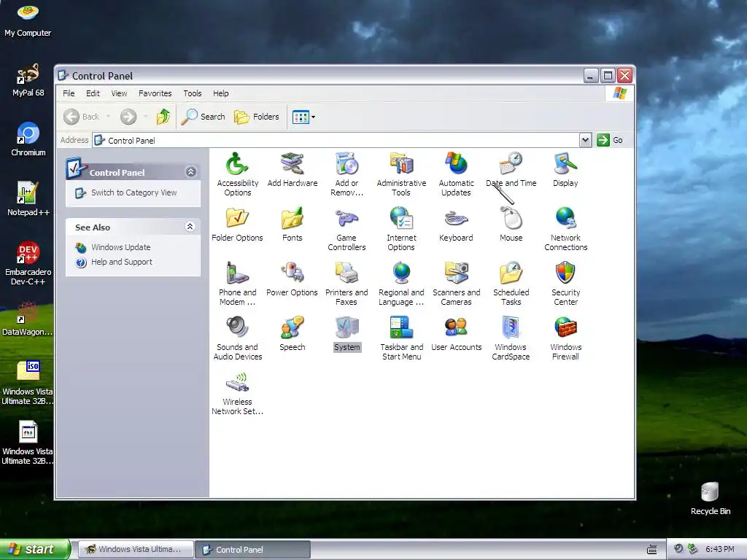Viewport: 747px width, 560px height.
Task: Open the Favorites menu
Action: (155, 93)
